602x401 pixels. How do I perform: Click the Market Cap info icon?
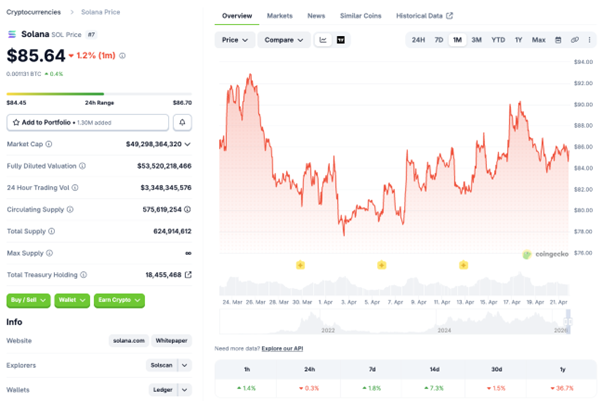tap(49, 144)
